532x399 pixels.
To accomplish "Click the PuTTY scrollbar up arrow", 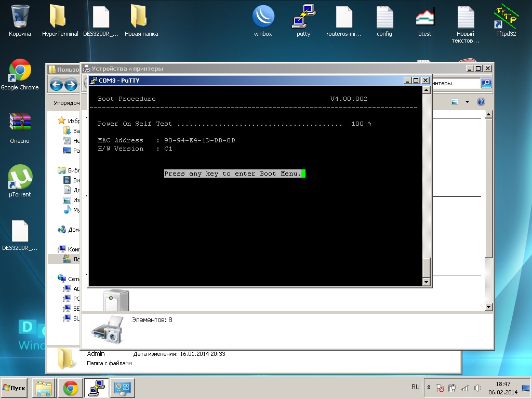I will pyautogui.click(x=427, y=90).
